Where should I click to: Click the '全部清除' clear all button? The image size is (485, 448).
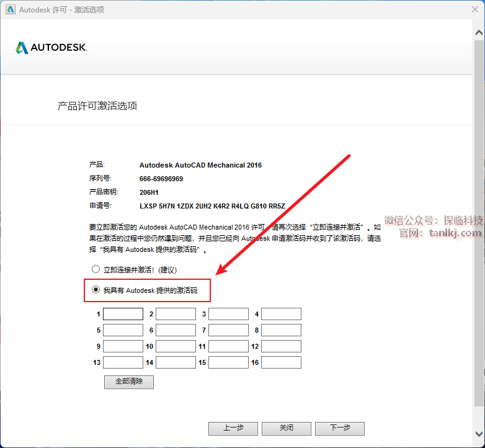pos(129,382)
